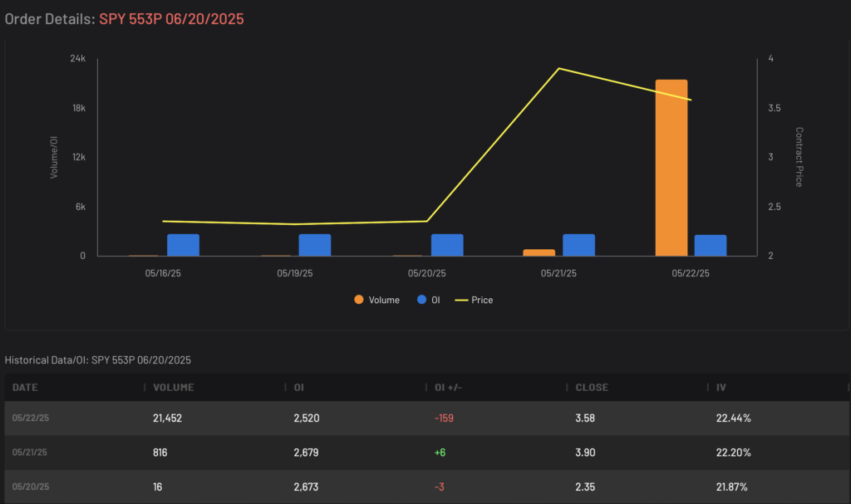Screen dimensions: 851x504
Task: Click the IV value 21.87%
Action: pos(731,487)
